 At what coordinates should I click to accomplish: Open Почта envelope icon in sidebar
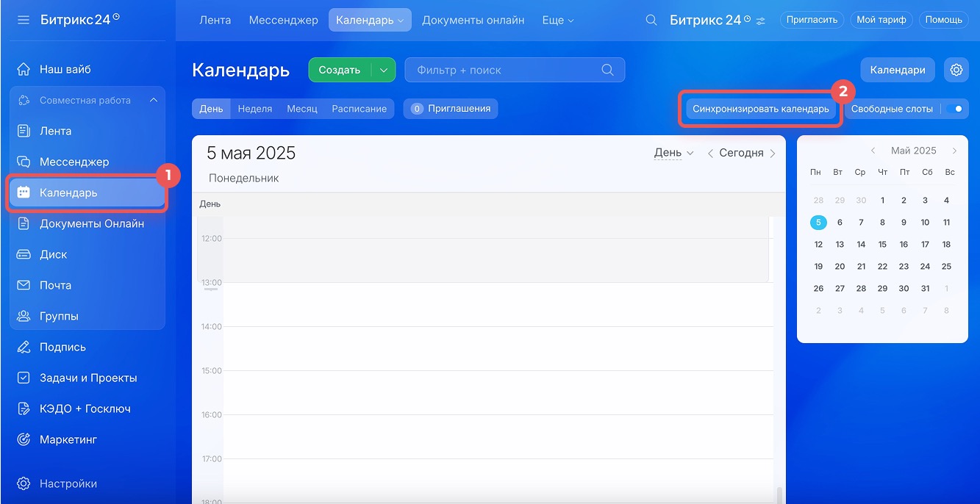24,285
